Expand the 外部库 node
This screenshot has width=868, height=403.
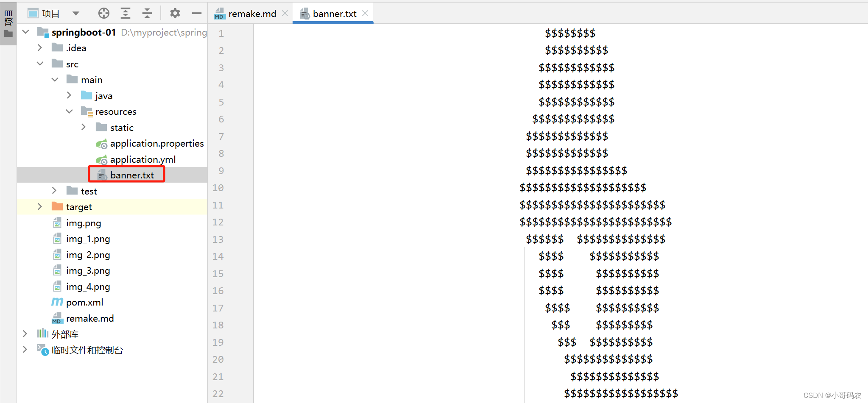[25, 334]
